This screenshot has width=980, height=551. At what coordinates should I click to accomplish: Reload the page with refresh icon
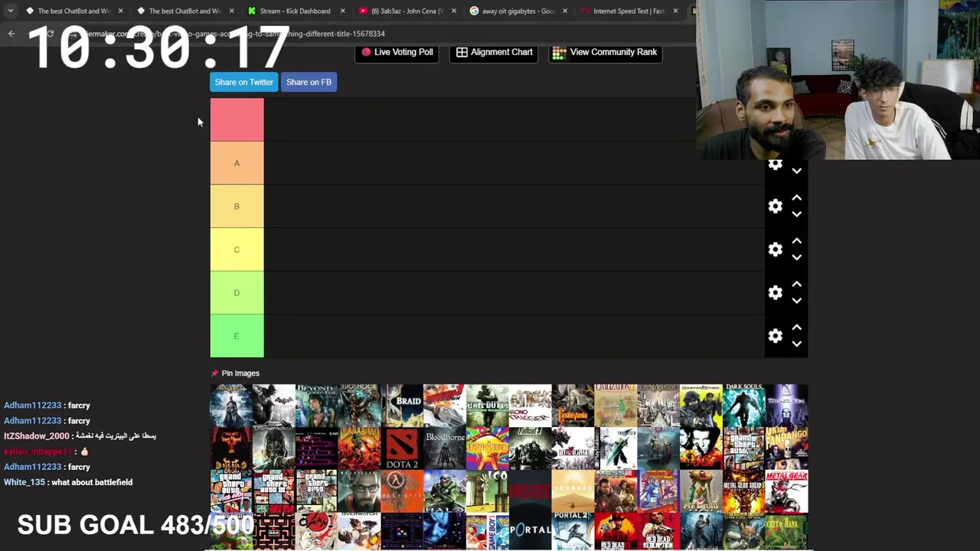coord(50,34)
